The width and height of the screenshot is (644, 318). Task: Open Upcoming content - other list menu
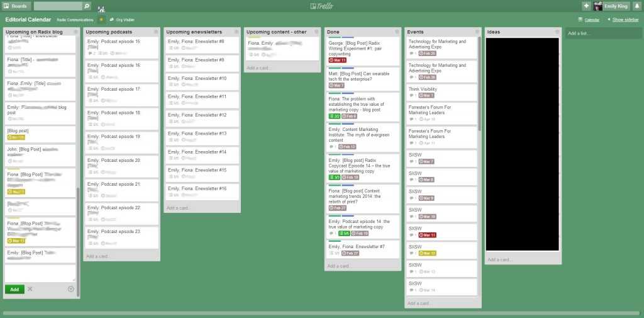[316, 31]
